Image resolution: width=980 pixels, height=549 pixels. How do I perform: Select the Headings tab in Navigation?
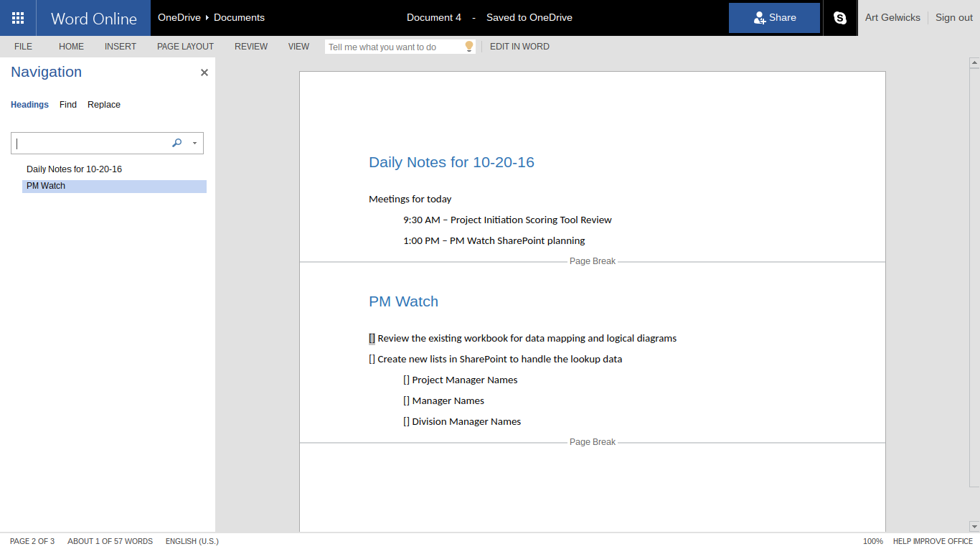(29, 105)
